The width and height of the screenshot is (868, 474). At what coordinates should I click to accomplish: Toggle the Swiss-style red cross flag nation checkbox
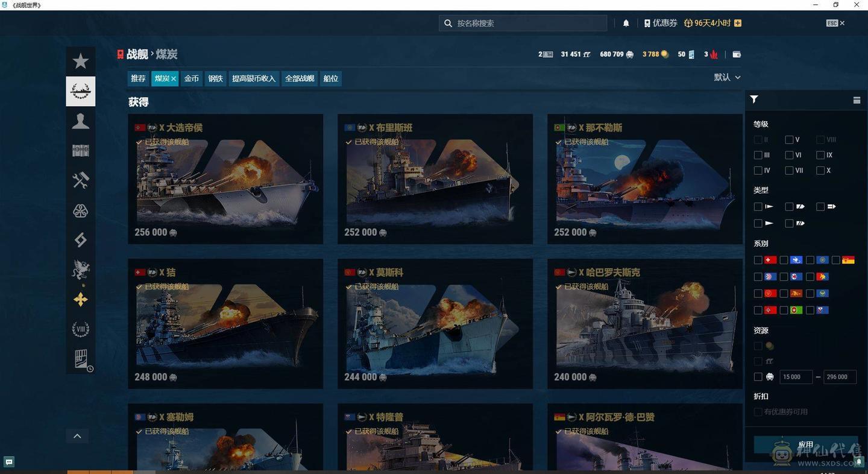(758, 261)
